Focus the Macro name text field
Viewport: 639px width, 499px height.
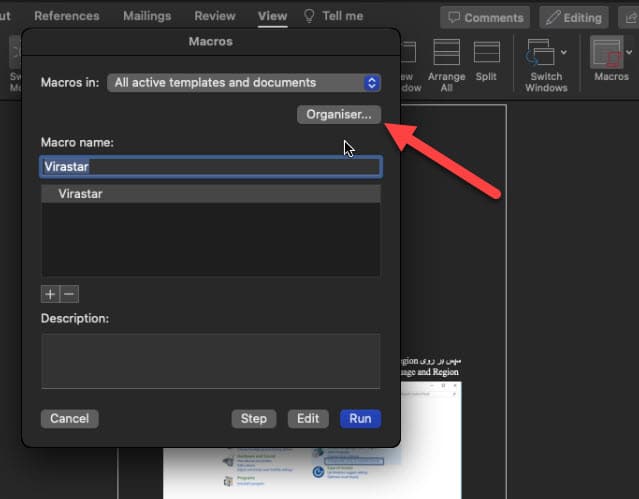[x=211, y=167]
